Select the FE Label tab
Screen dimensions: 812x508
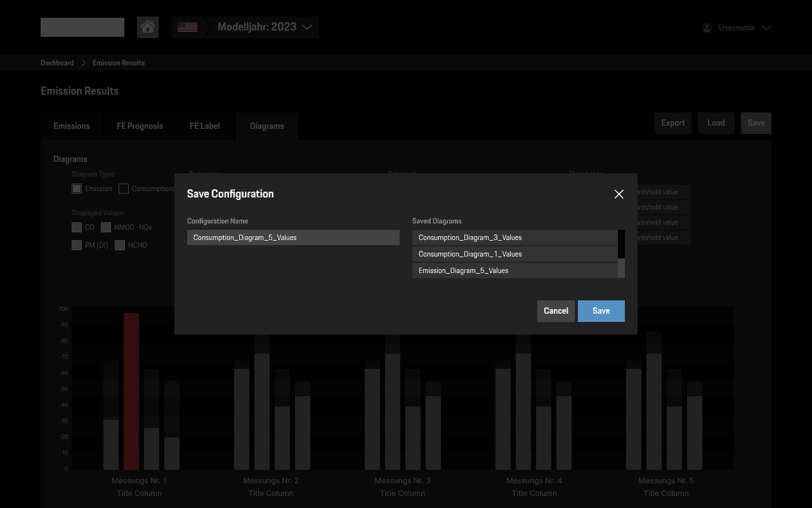tap(204, 126)
